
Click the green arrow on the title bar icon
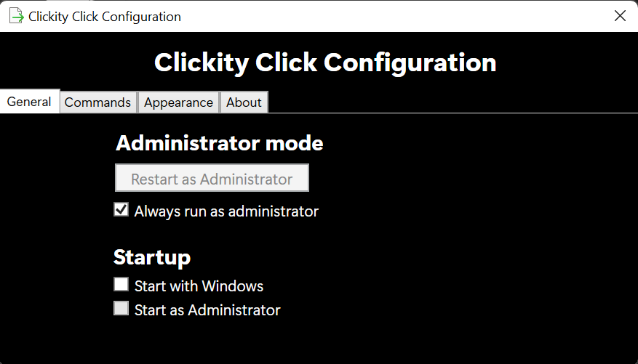(18, 18)
